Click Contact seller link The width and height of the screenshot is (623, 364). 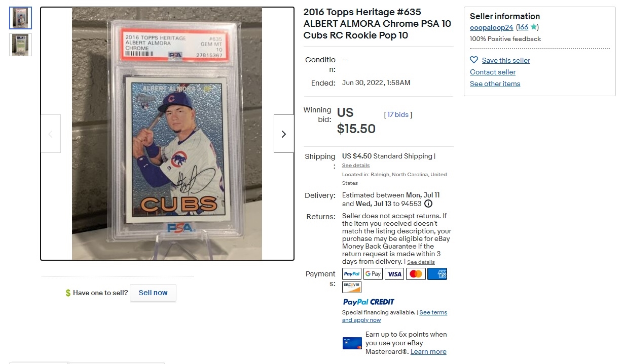[493, 72]
